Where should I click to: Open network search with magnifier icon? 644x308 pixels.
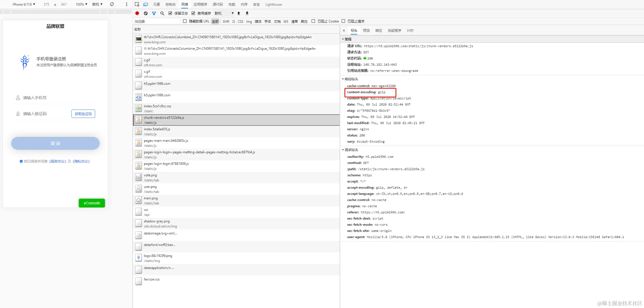(162, 13)
